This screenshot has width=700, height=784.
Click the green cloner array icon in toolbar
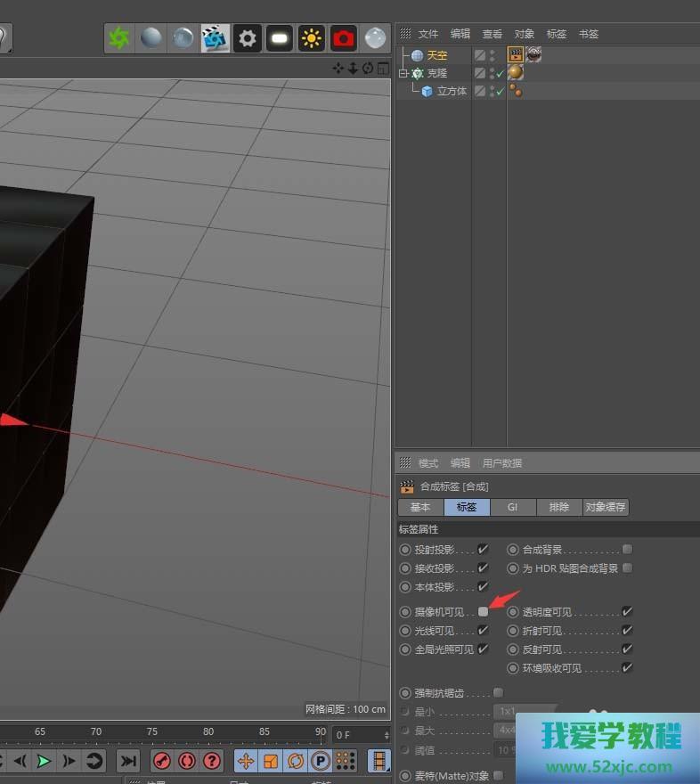click(118, 38)
